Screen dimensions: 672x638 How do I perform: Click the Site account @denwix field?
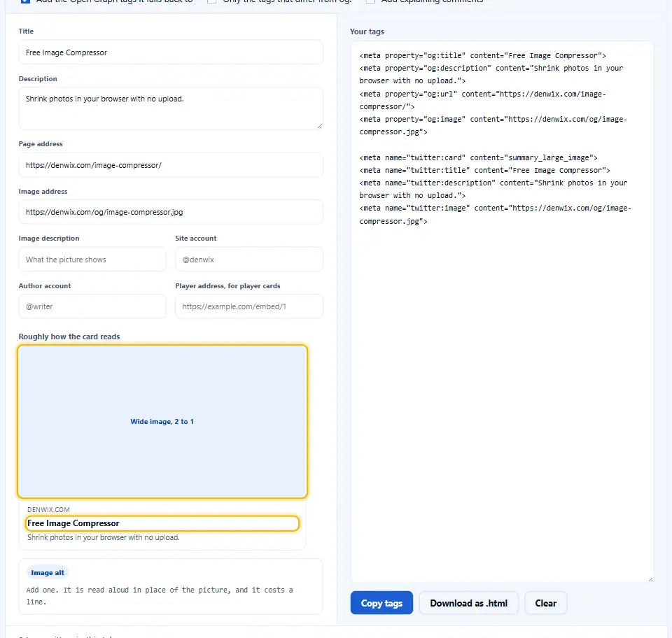tap(249, 259)
